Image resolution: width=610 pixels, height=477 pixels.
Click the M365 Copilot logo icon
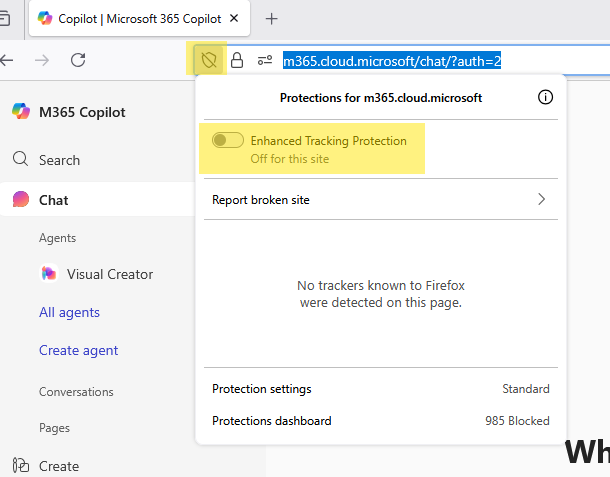coord(21,111)
